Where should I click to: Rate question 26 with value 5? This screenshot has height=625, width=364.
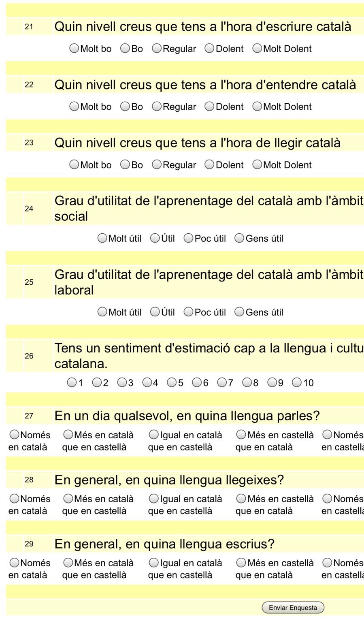pyautogui.click(x=172, y=382)
